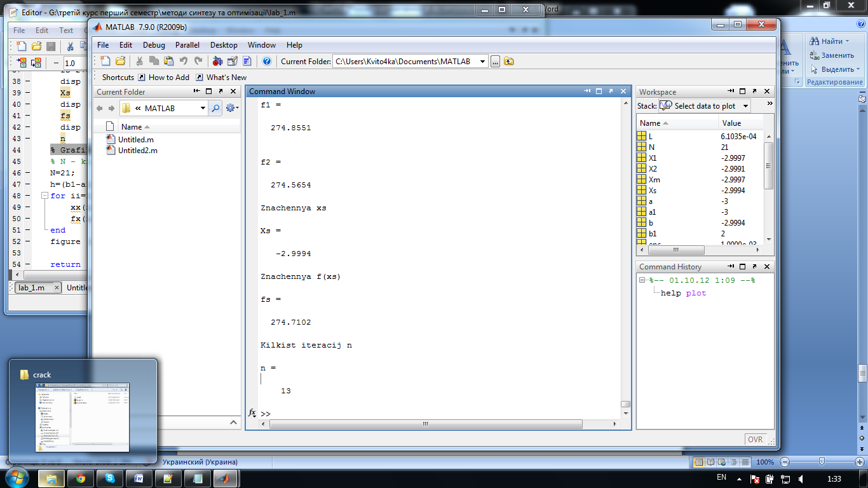Click back arrow in Current Folder panel
The width and height of the screenshot is (868, 488).
click(x=99, y=108)
